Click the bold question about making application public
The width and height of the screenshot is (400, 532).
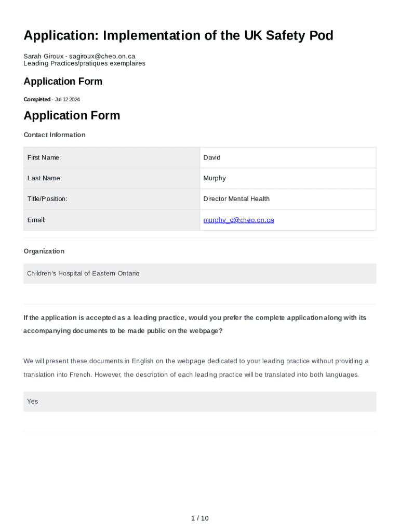195,324
